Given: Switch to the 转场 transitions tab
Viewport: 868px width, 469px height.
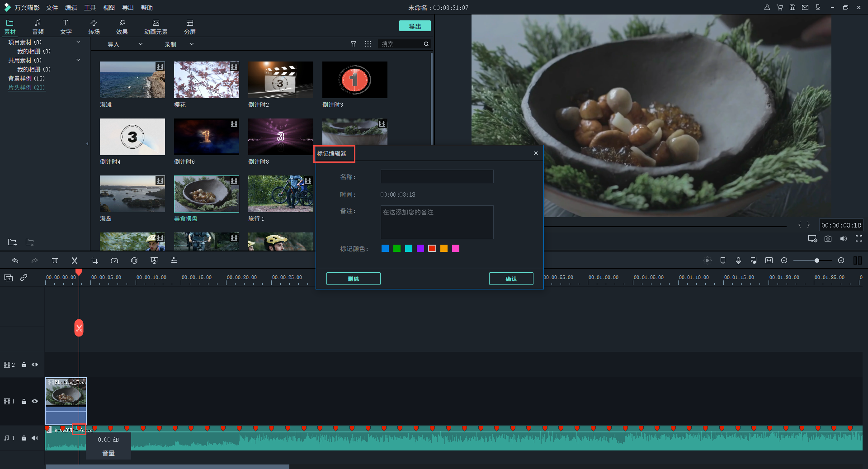Looking at the screenshot, I should [94, 27].
